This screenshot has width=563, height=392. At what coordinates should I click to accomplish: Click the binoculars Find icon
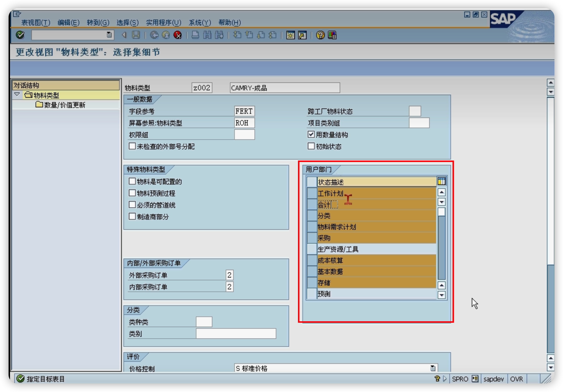tap(207, 35)
